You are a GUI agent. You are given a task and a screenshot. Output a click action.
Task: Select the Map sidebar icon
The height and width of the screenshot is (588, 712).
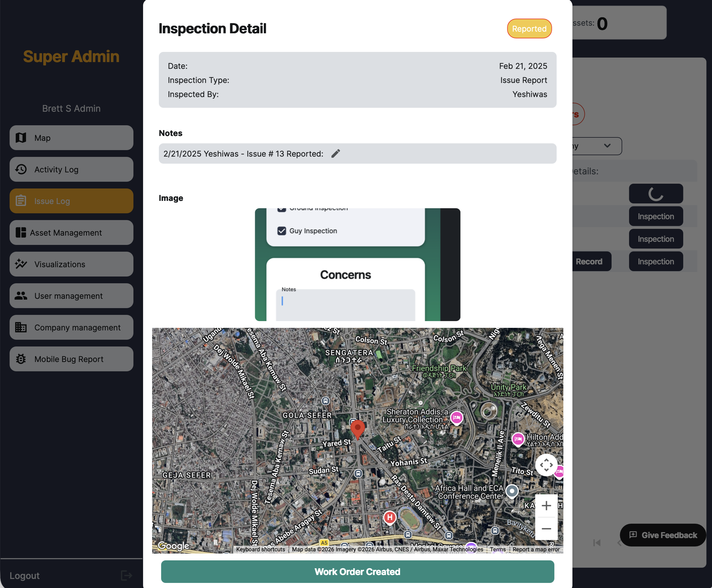click(x=21, y=138)
